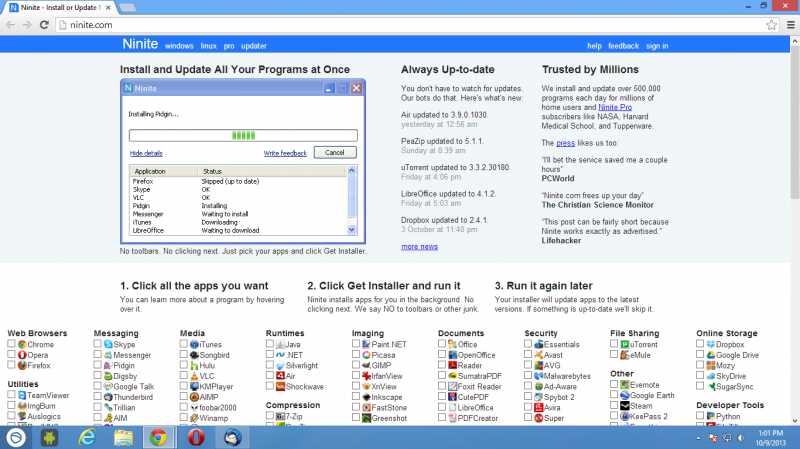
Task: Click the Python icon
Action: click(x=711, y=416)
